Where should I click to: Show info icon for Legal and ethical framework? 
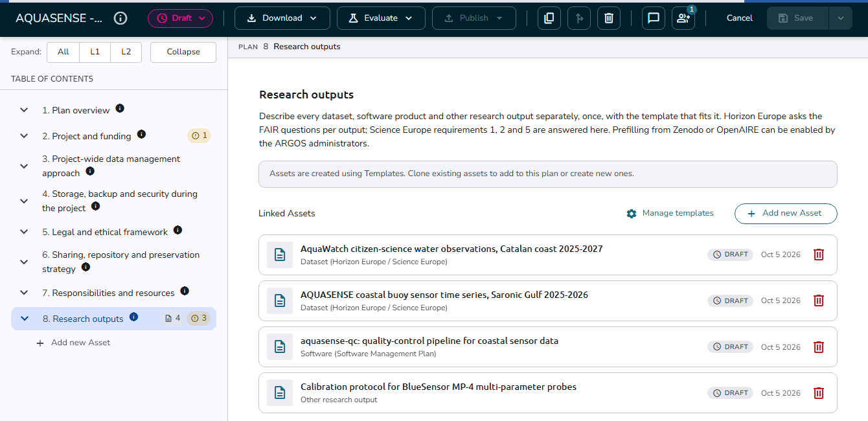click(x=177, y=230)
